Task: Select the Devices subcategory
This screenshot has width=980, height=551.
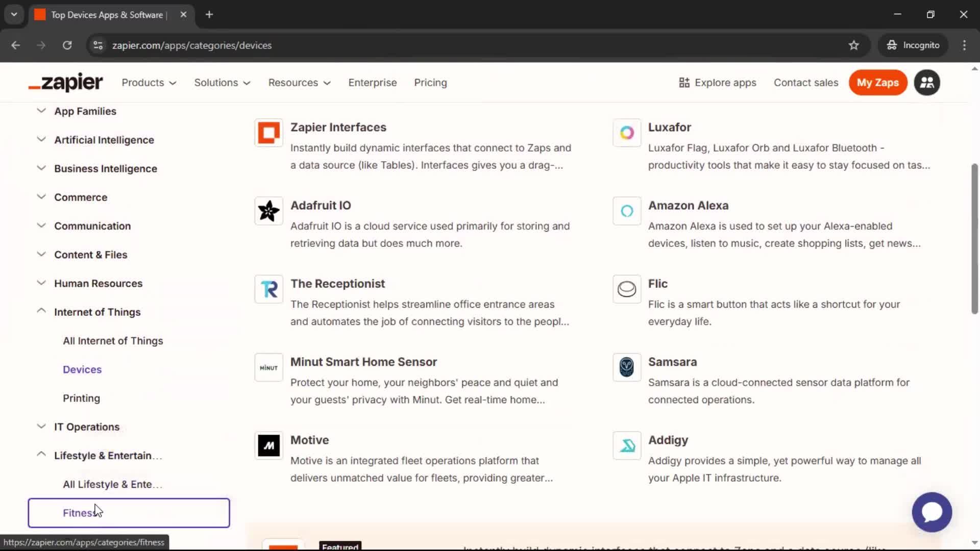Action: tap(82, 369)
